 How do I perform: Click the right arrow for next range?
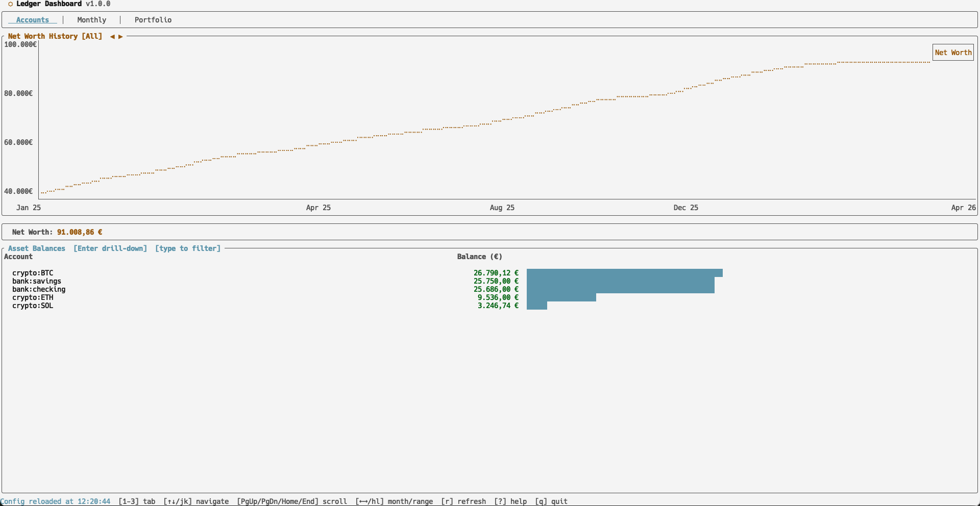120,37
